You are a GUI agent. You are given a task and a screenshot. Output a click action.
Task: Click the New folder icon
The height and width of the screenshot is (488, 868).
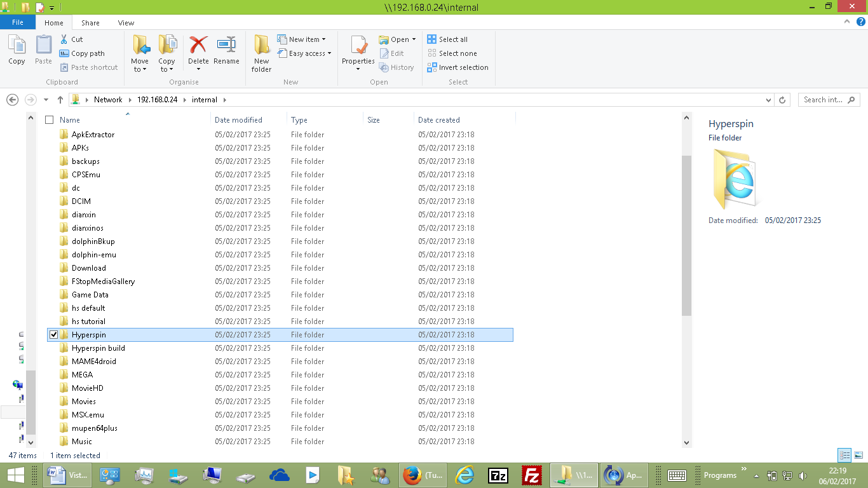[261, 51]
